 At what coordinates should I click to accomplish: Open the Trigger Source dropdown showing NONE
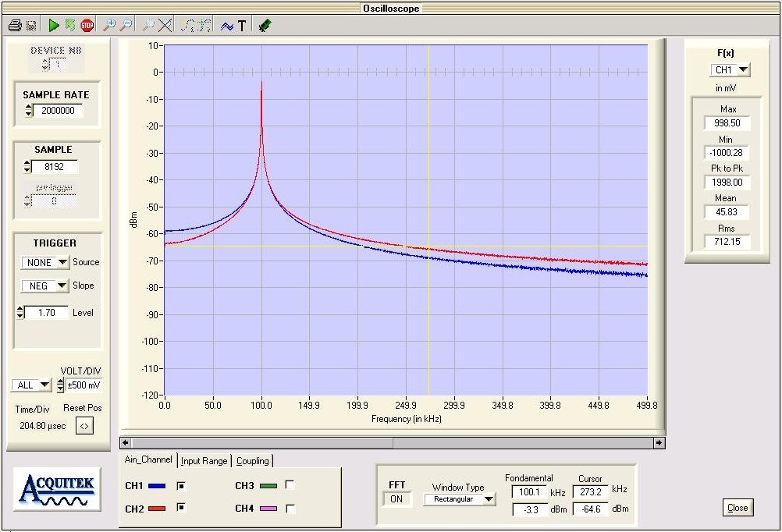pos(45,262)
